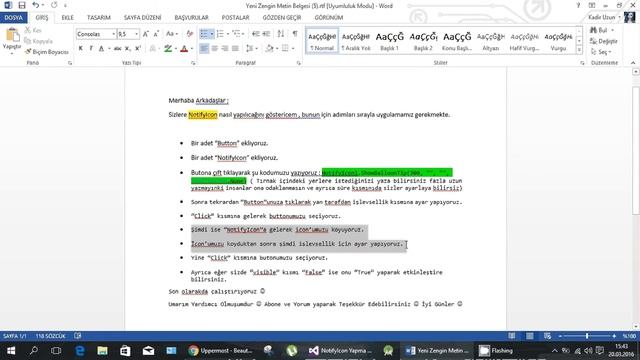This screenshot has width=640, height=360.
Task: Increase paragraph indent
Action: [266, 34]
